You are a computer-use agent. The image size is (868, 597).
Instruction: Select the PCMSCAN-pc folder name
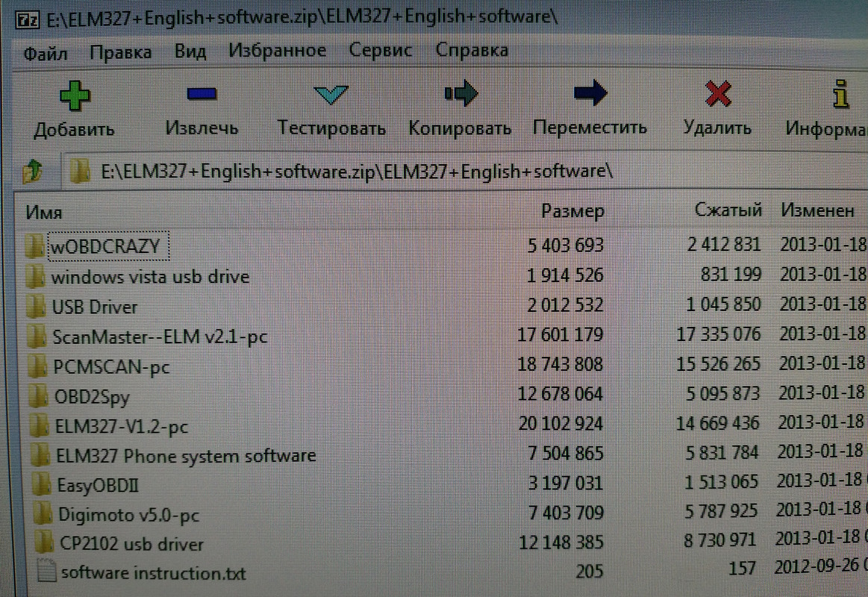coord(111,367)
